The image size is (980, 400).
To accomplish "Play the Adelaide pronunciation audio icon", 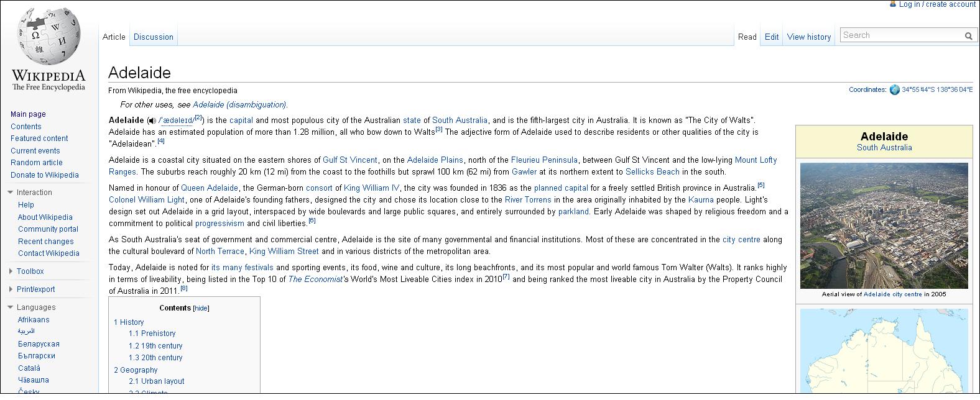I will pos(152,120).
